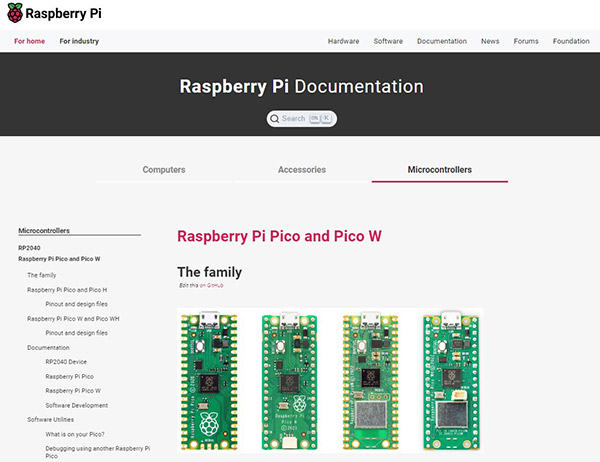
Task: Click the Raspberry Pi wordmark in header
Action: tap(64, 13)
